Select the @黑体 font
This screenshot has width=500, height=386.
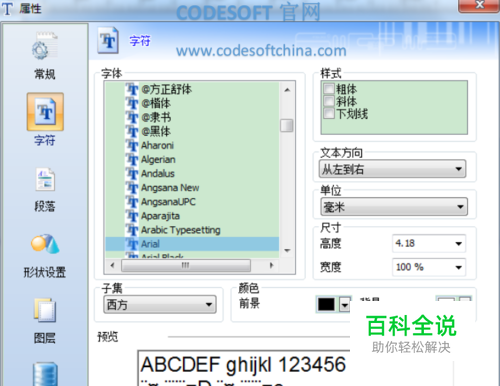[x=156, y=131]
